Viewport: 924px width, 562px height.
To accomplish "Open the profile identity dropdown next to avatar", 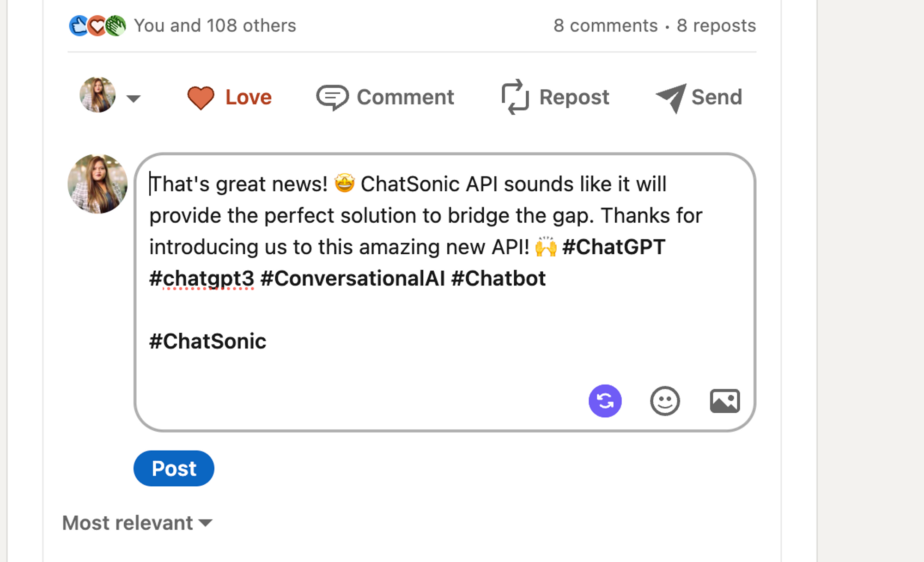I will pyautogui.click(x=134, y=98).
